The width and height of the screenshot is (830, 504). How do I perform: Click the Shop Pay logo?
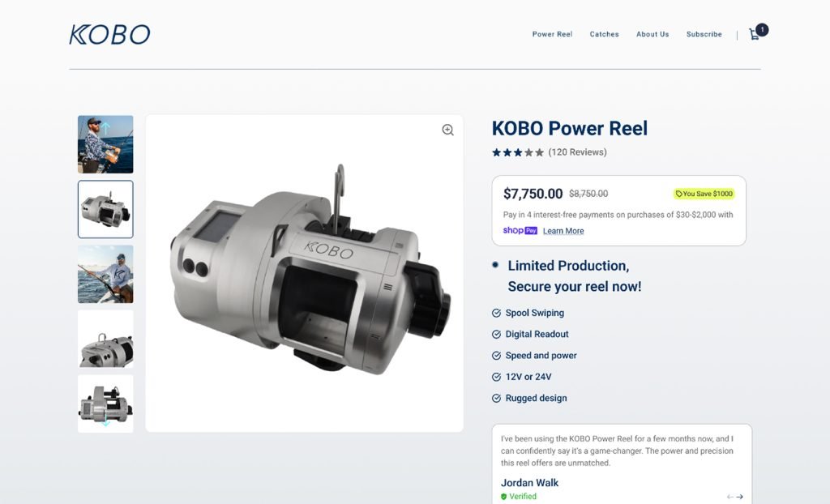(x=520, y=230)
